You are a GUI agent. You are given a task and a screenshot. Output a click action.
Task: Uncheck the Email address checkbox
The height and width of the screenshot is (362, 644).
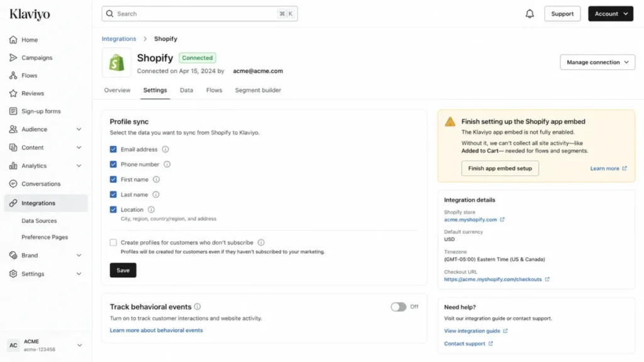tap(113, 150)
